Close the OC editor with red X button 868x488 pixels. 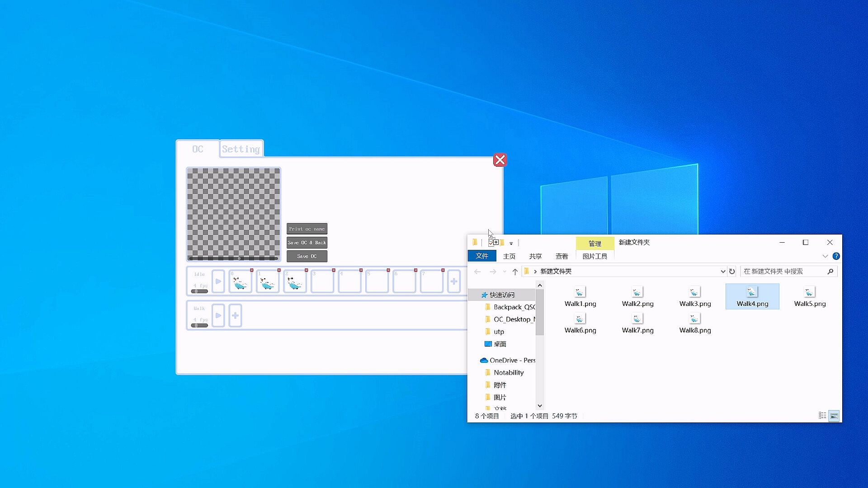tap(500, 160)
